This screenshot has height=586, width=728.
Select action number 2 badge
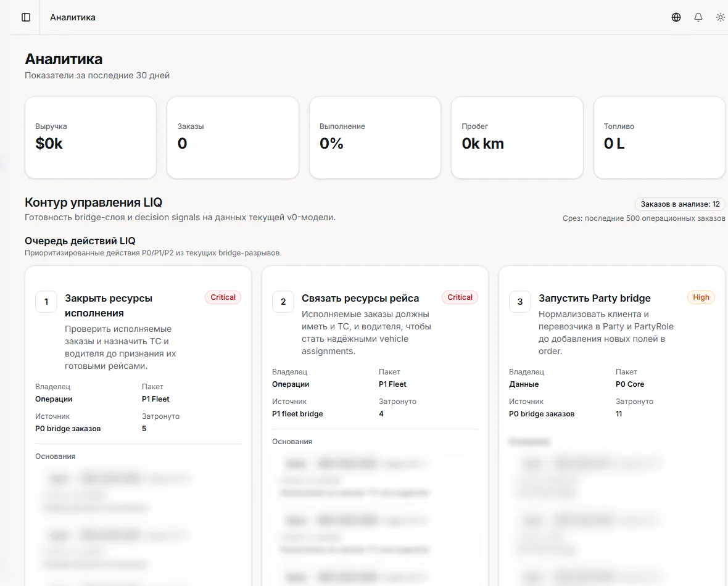click(283, 302)
